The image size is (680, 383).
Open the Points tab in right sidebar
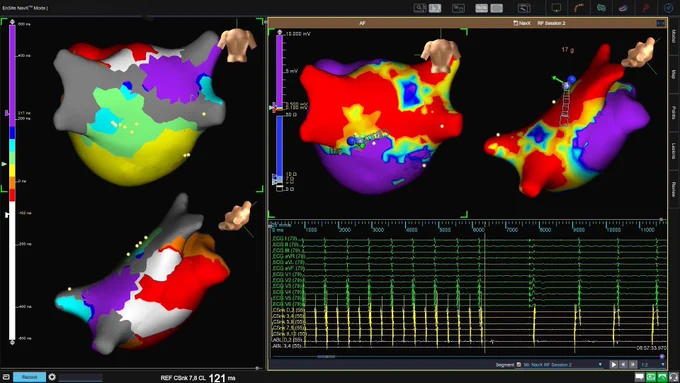point(673,112)
